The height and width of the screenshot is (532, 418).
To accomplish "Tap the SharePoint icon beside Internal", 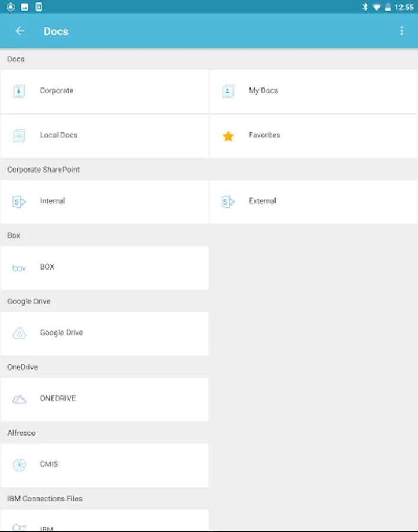I will (19, 202).
